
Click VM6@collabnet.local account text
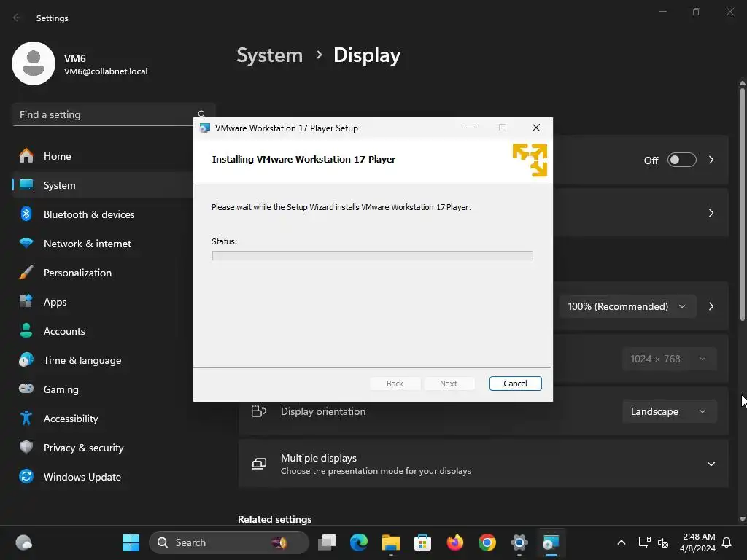[x=106, y=71]
